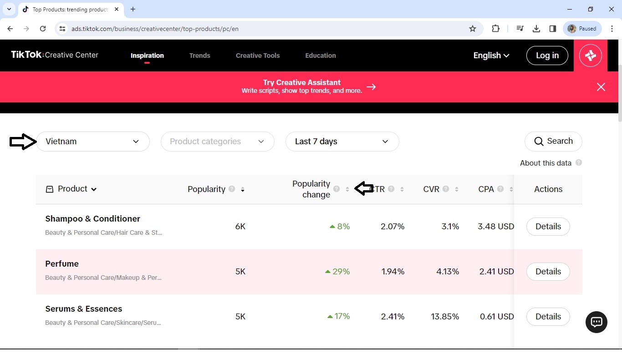Switch to the Trends tab
The width and height of the screenshot is (622, 364).
199,56
